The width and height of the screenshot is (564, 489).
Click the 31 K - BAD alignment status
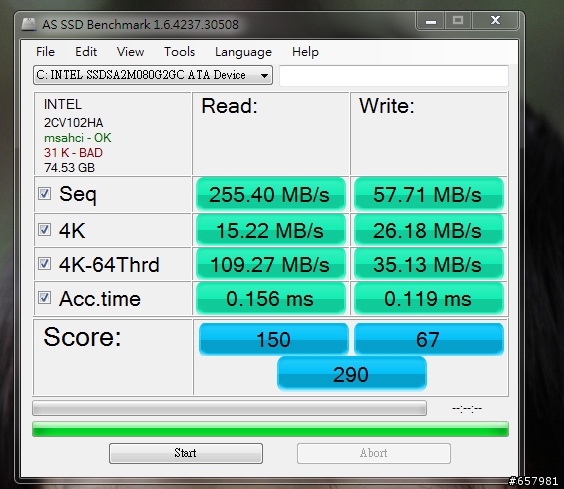[x=73, y=153]
